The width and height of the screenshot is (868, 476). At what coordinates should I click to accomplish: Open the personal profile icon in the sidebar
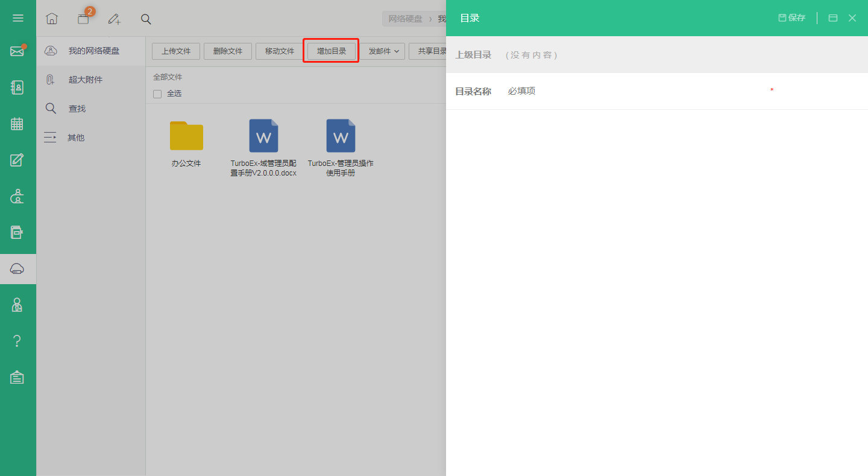coord(17,305)
